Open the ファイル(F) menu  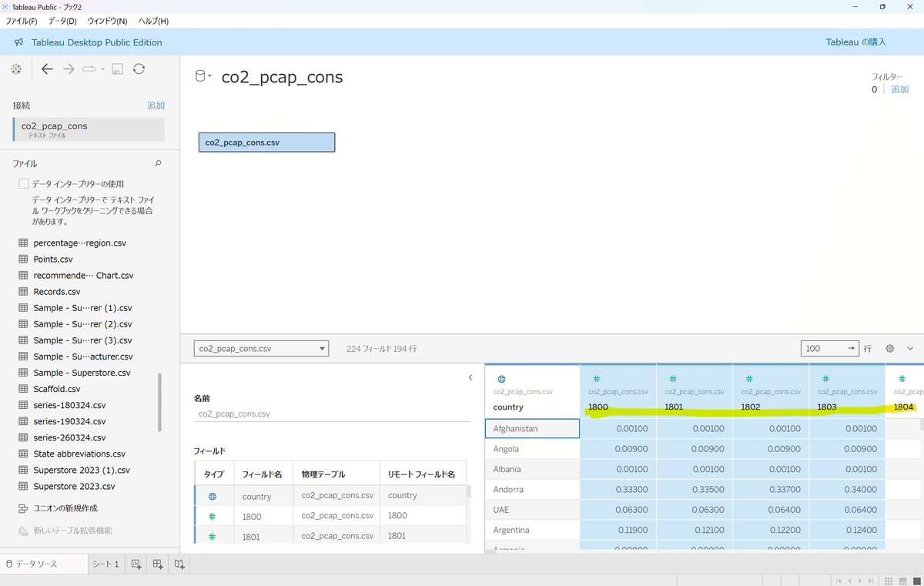(x=22, y=21)
